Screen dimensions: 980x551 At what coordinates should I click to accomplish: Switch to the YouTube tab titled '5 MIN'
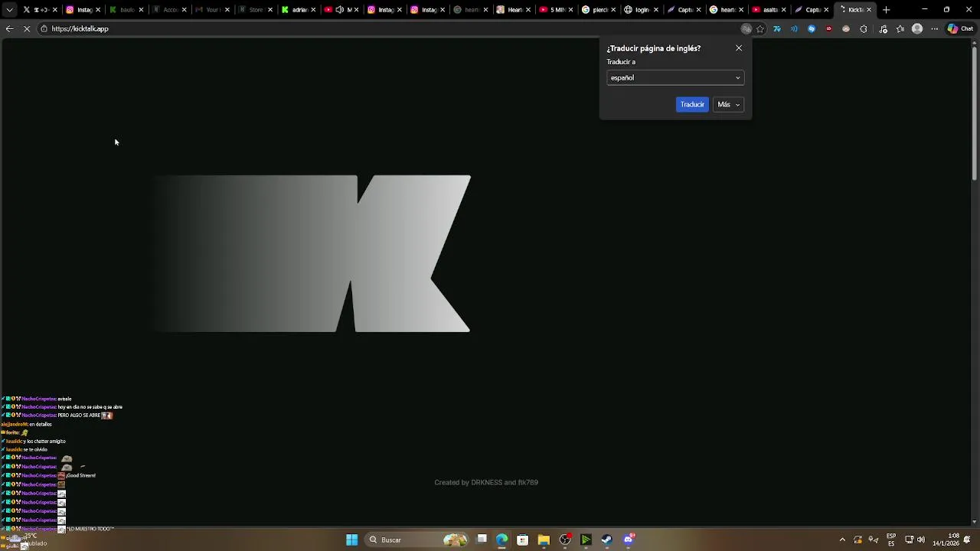pos(555,10)
